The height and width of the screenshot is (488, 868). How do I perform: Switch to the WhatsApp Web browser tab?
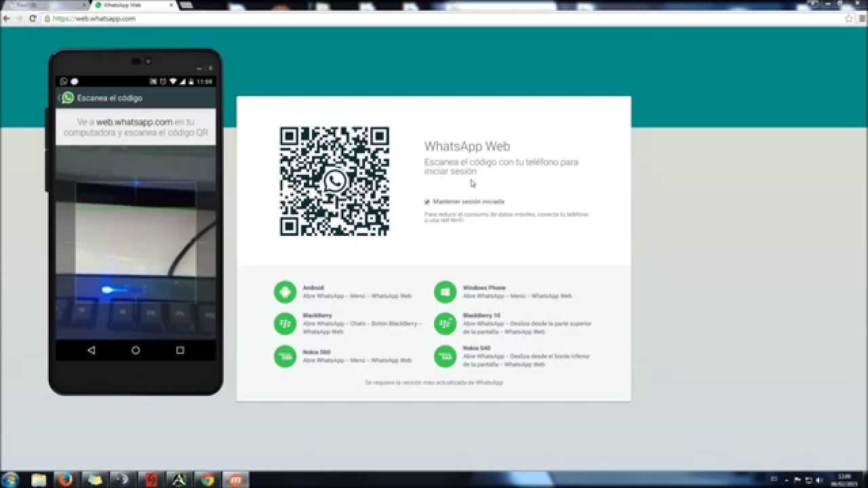[x=132, y=5]
